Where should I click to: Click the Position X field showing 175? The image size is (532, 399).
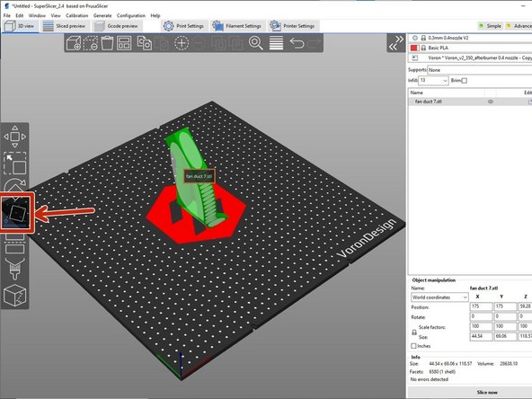click(481, 306)
